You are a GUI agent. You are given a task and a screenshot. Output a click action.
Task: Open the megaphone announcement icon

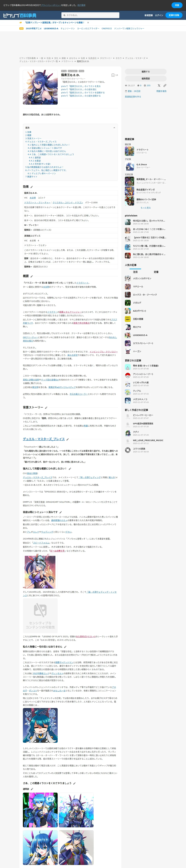tap(21, 23)
